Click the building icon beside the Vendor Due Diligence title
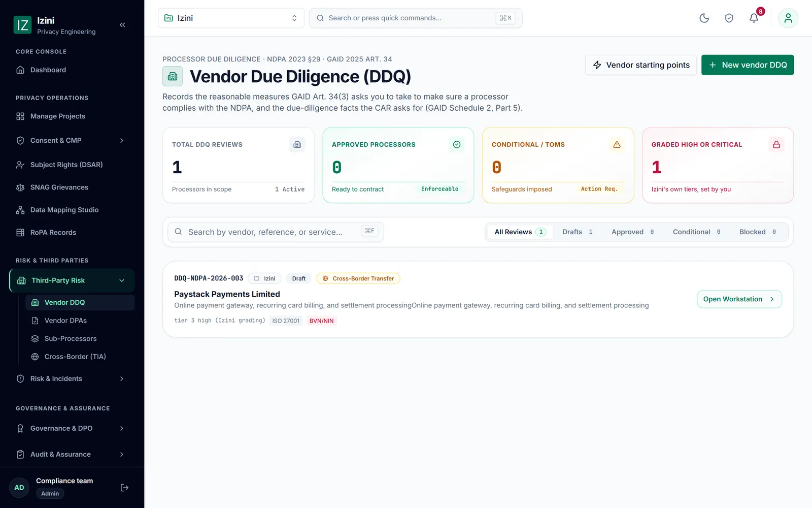Viewport: 812px width, 508px height. click(x=173, y=76)
